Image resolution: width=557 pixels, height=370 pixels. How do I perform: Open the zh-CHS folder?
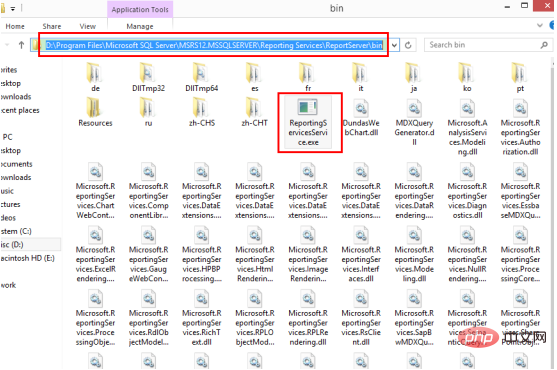(x=201, y=112)
